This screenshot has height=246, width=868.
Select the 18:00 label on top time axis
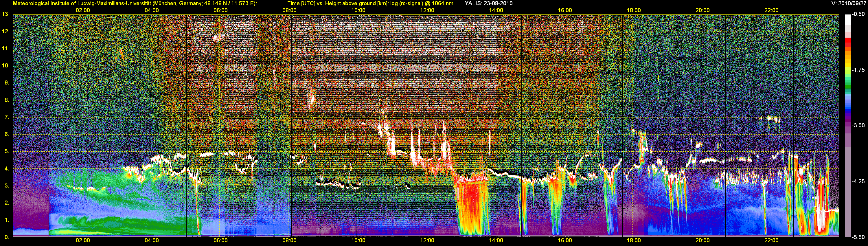click(x=633, y=10)
